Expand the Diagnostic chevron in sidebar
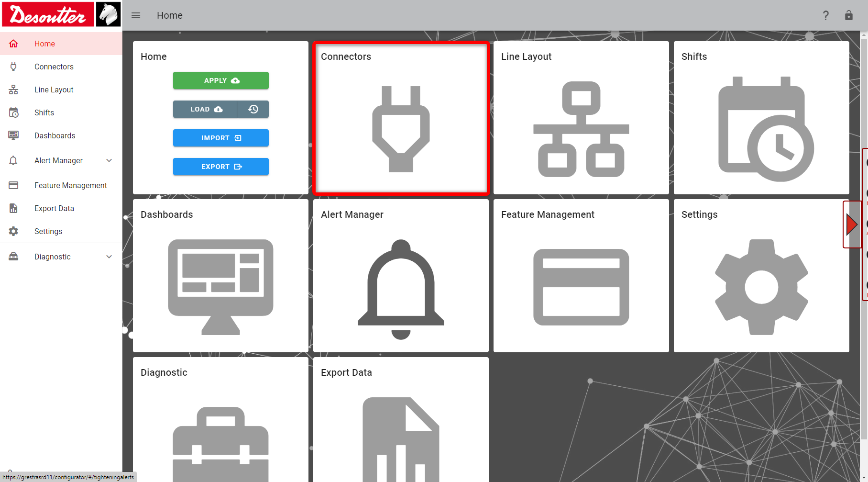The width and height of the screenshot is (868, 482). (x=109, y=257)
